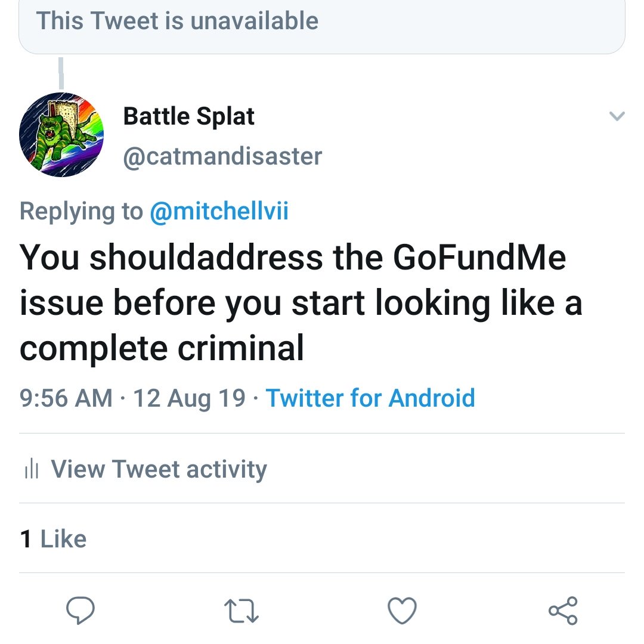
Task: Open tweet options chevron dropdown
Action: [617, 116]
